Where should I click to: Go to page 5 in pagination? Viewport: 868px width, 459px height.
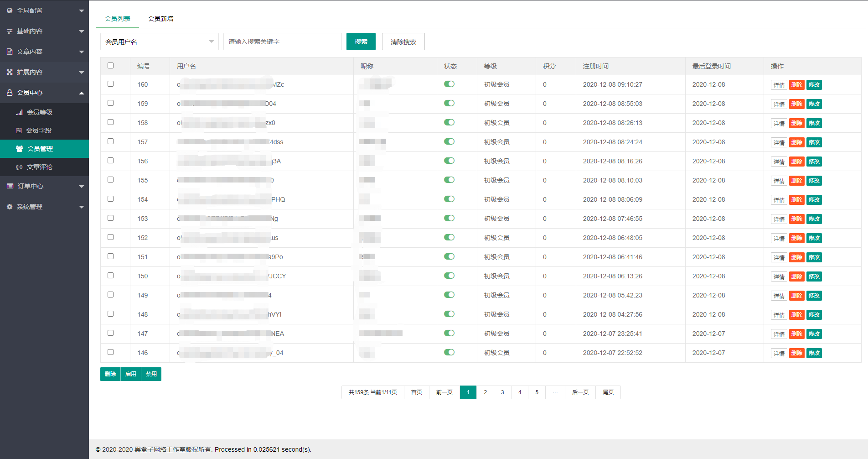(x=537, y=392)
